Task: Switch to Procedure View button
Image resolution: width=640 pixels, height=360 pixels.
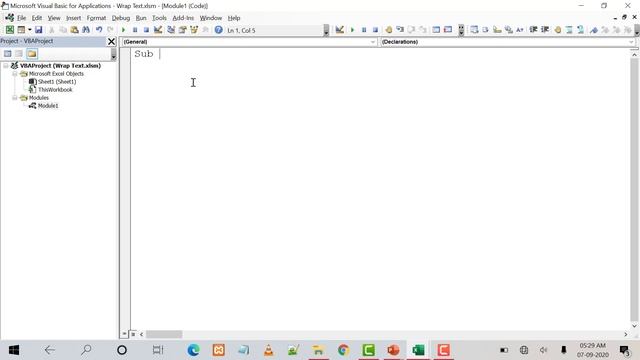Action: tap(124, 334)
